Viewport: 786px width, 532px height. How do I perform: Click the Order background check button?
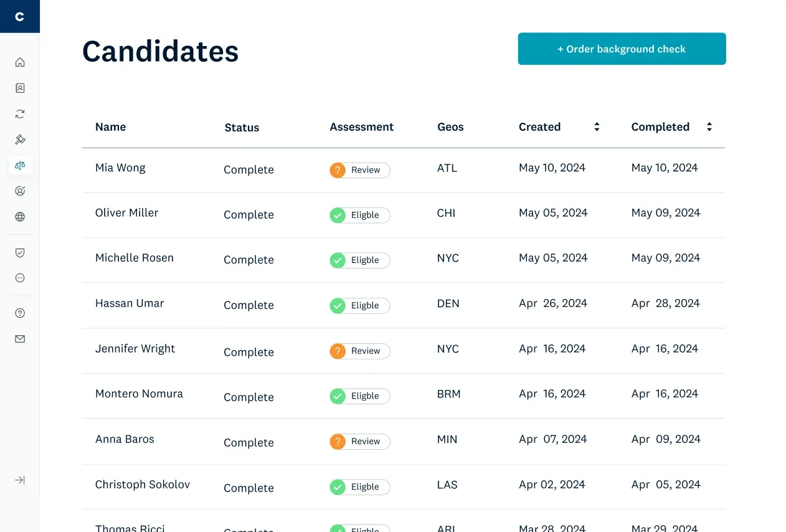[x=622, y=49]
